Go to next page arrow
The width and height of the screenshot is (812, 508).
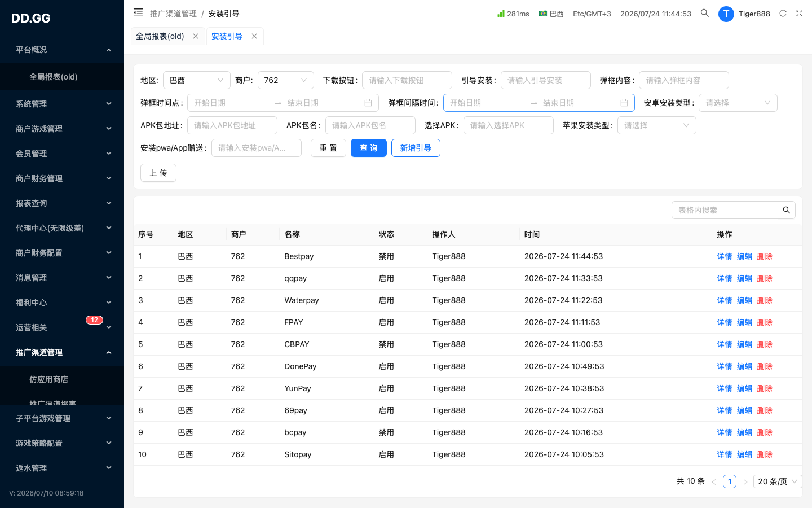point(745,481)
